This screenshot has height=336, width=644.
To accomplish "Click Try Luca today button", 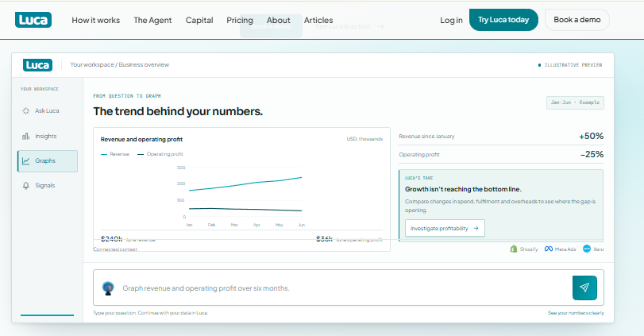I will 503,20.
